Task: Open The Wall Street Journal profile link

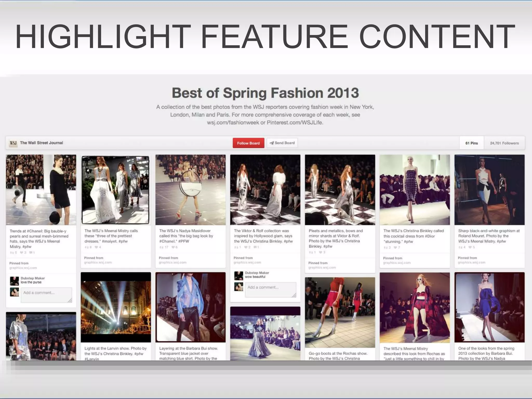Action: [42, 143]
